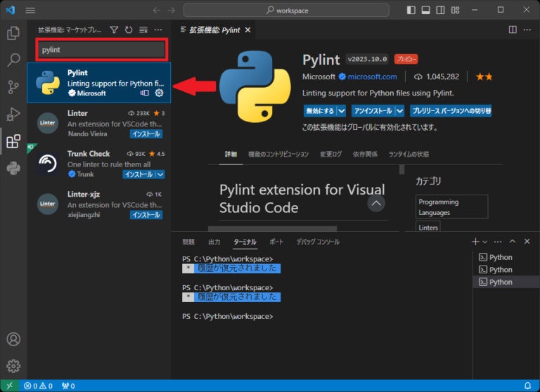Open Run and Debug view
This screenshot has width=540, height=392.
tap(13, 115)
